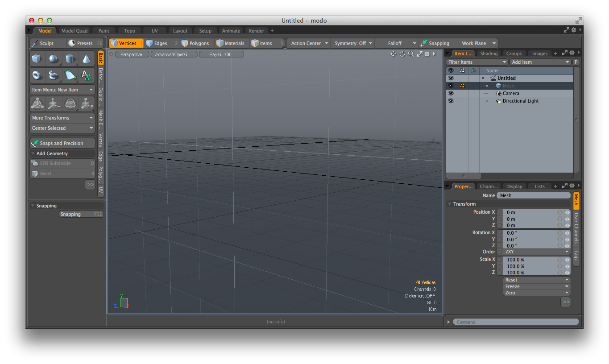Viewport: 609px width, 364px height.
Task: Select the Sphere primitive tool
Action: pos(54,59)
